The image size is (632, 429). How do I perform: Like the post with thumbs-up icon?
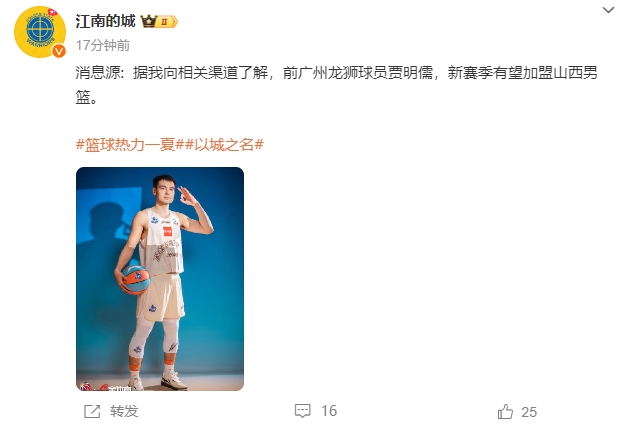point(505,412)
